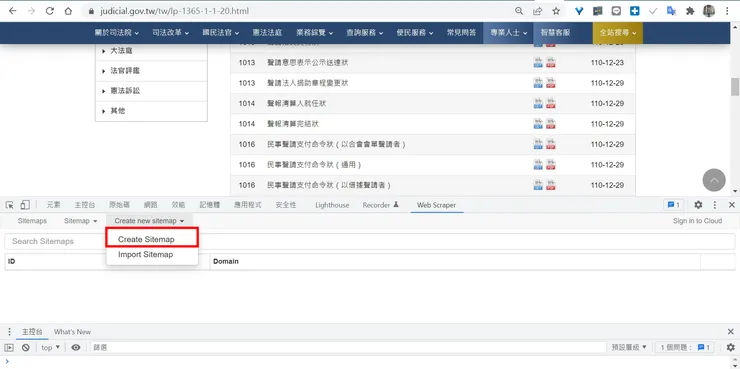740x369 pixels.
Task: Show the console sidebar with the panel icon
Action: [x=9, y=348]
